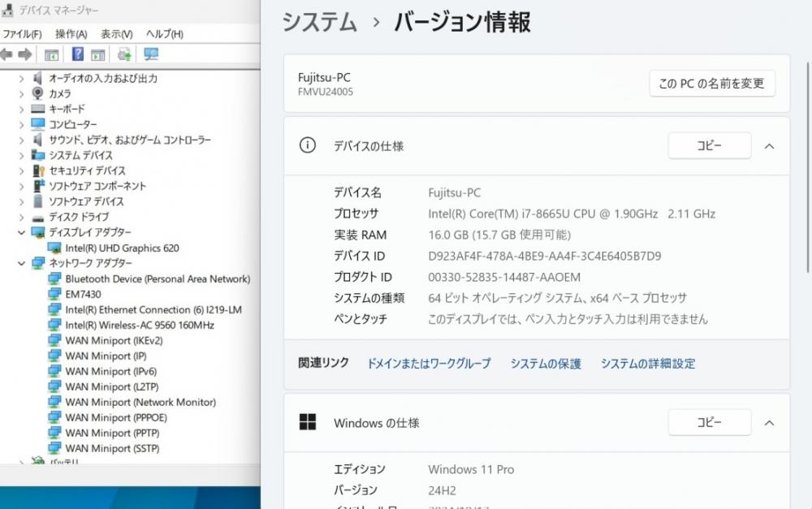This screenshot has height=509, width=812.
Task: Click the システム デバイス folder icon
Action: point(38,155)
